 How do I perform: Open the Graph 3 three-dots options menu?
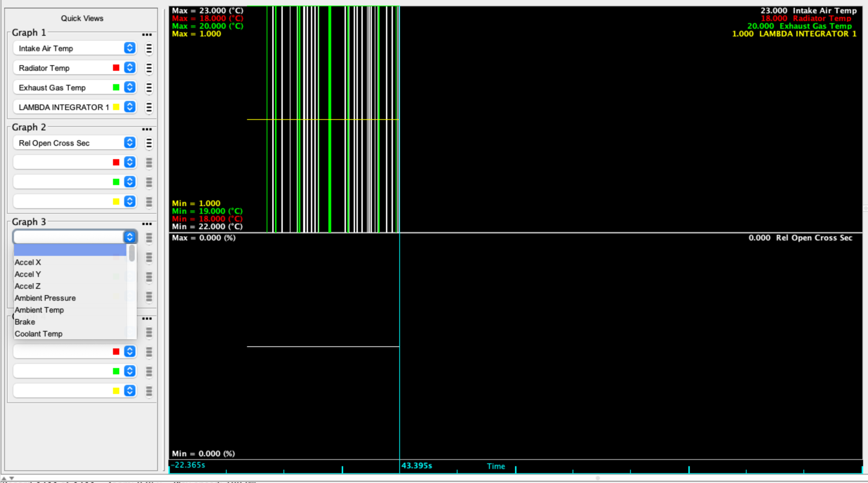[147, 224]
